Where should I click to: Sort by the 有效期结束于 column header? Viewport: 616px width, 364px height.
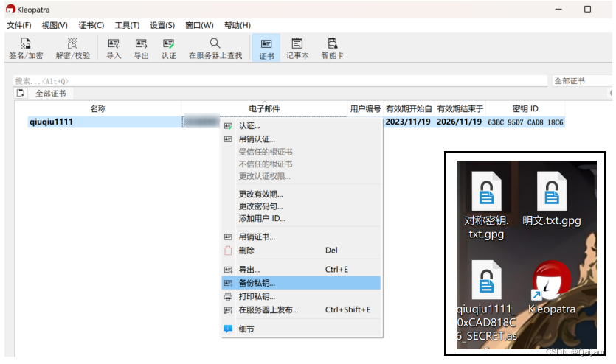(x=460, y=108)
